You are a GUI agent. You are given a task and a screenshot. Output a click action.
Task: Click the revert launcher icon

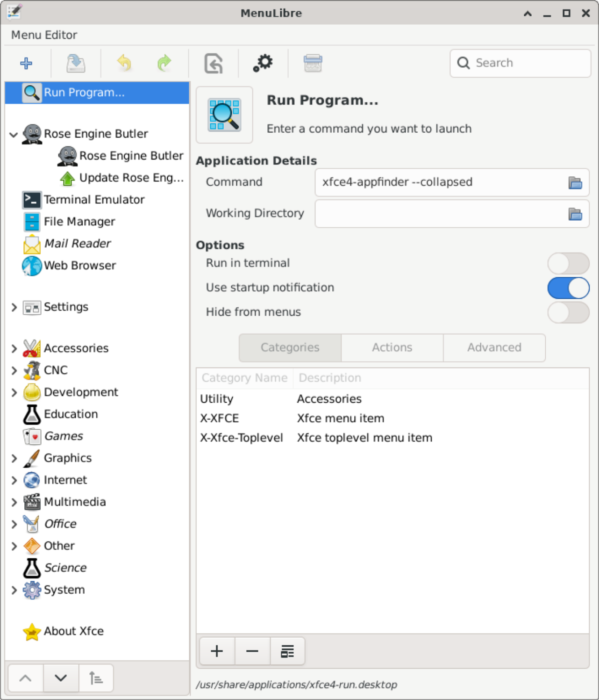pos(214,63)
